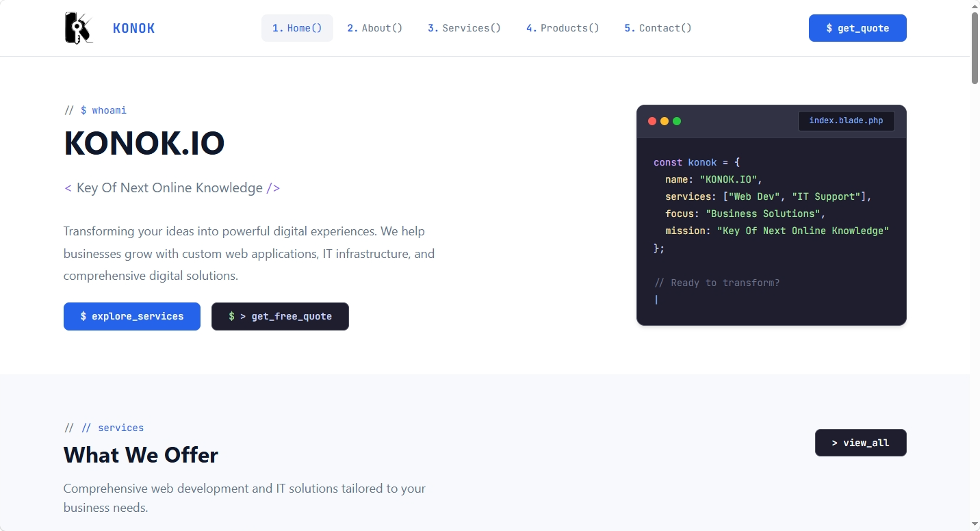Click the services: ["Web Dev", "IT Support"] line
980x531 pixels.
769,196
